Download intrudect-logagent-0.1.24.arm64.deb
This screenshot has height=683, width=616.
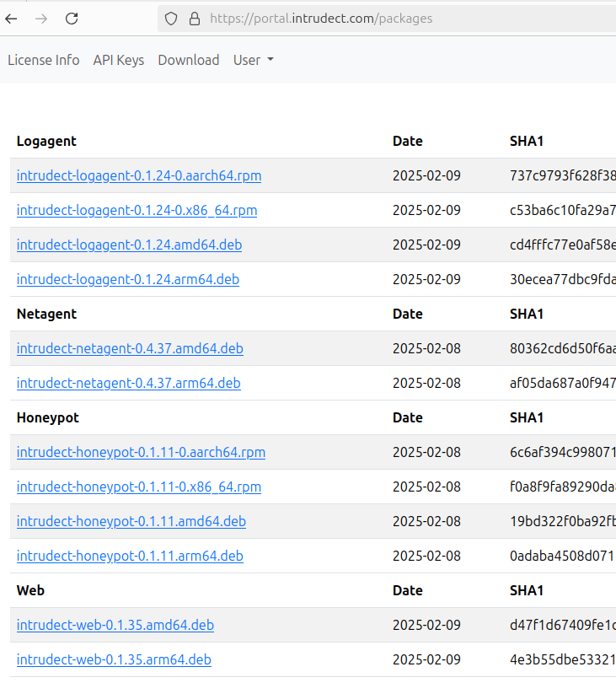pos(127,279)
